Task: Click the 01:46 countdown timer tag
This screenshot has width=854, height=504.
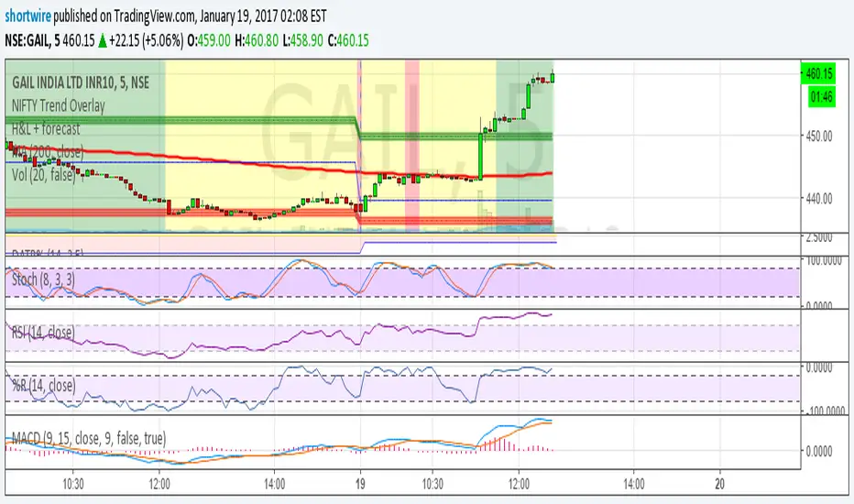Action: [821, 97]
